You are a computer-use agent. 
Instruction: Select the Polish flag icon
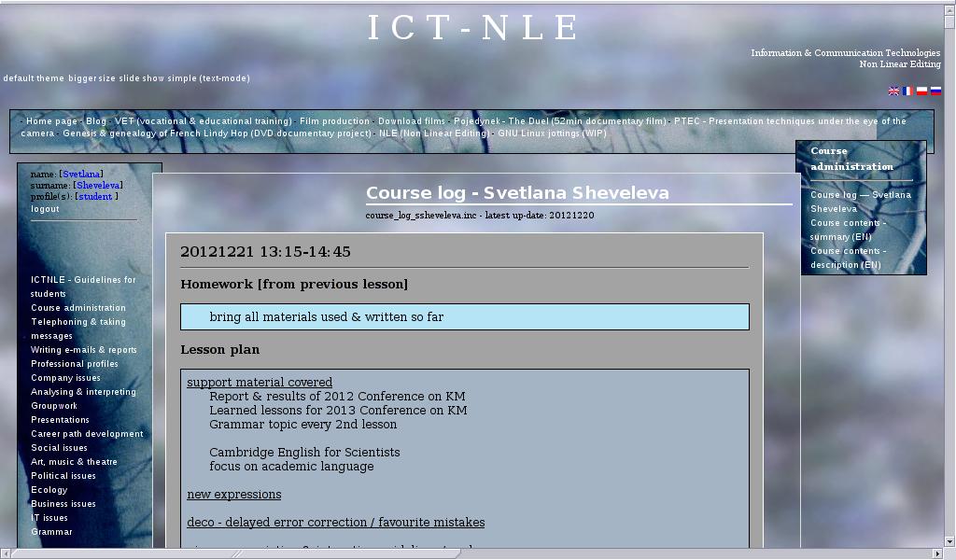click(x=921, y=91)
